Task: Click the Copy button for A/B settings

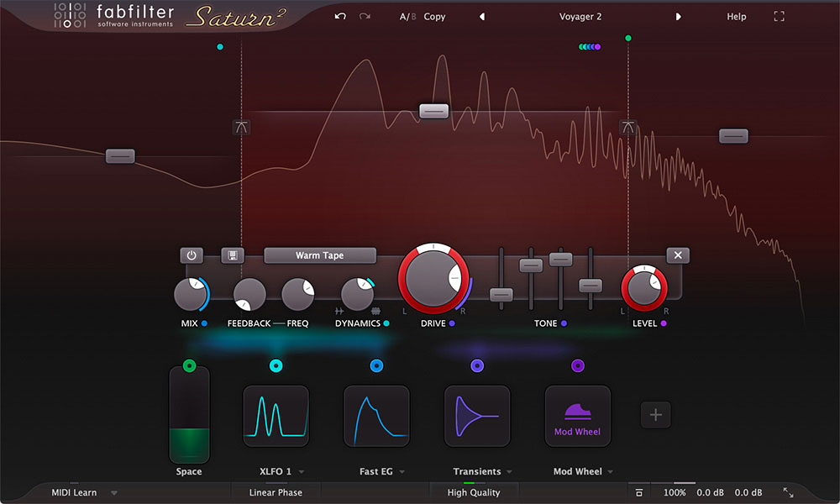Action: click(x=434, y=16)
